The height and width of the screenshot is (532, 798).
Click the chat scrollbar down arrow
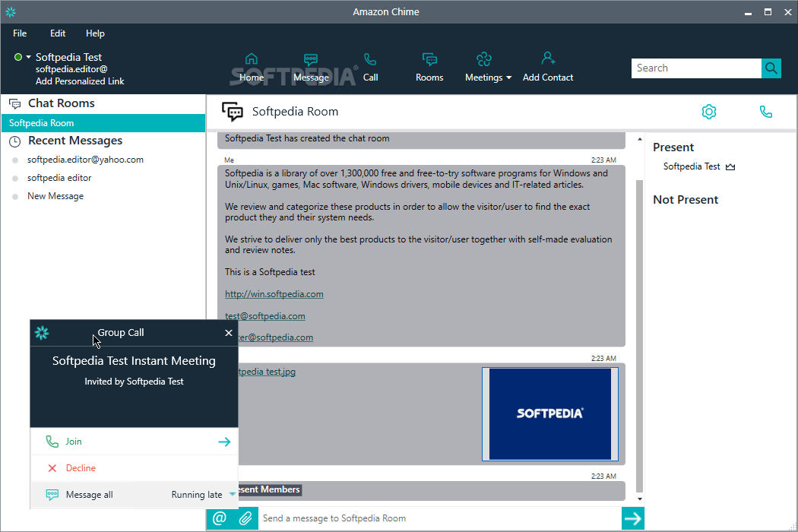[640, 499]
